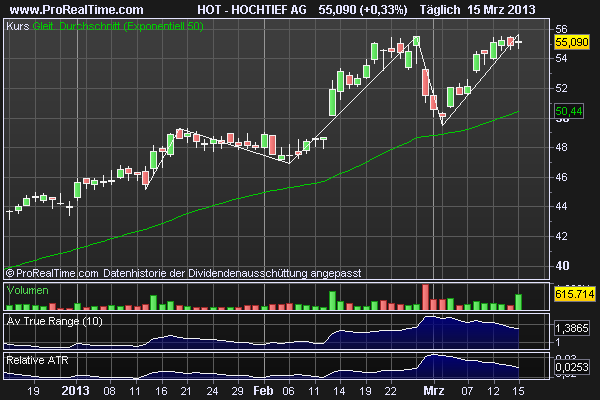Click the 21 date label on time axis
Viewport: 600px width, 400px height.
pos(186,391)
